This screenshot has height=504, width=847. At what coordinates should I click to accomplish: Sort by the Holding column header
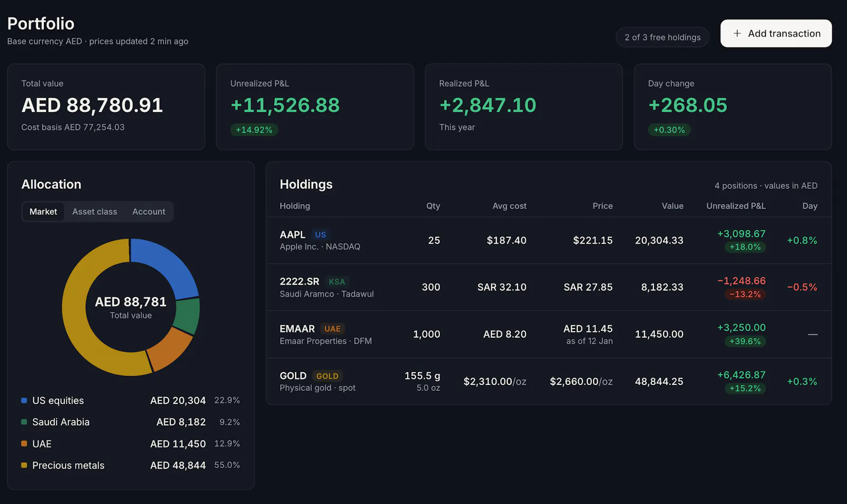(x=295, y=206)
